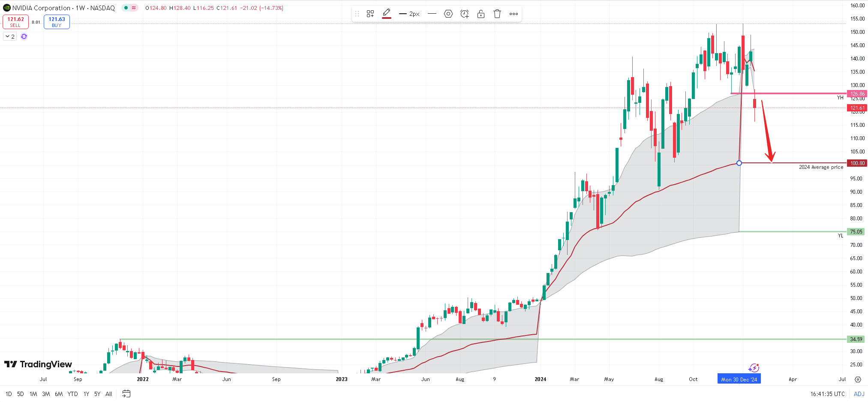Click the YH label text
This screenshot has height=402, width=868.
tap(840, 98)
